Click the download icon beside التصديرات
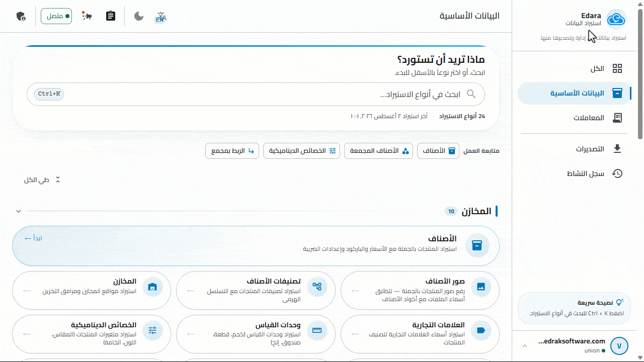The width and height of the screenshot is (644, 362). (617, 149)
